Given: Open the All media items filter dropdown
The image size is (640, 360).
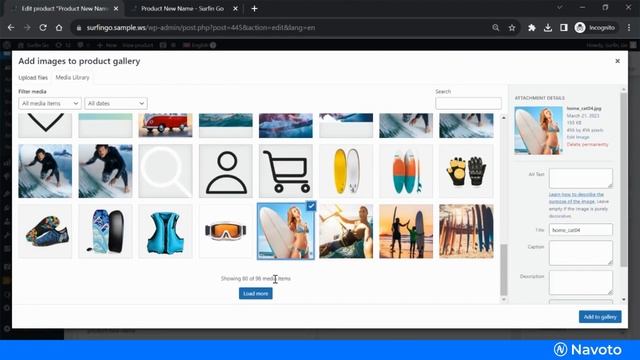Looking at the screenshot, I should (50, 104).
